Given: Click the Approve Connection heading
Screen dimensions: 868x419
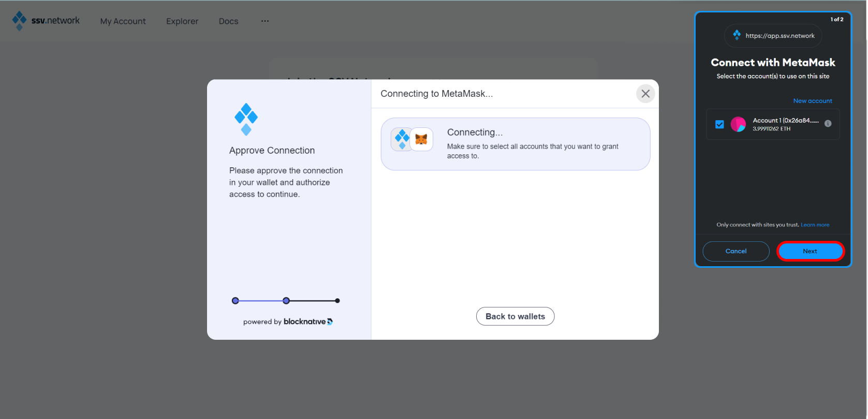Looking at the screenshot, I should pyautogui.click(x=272, y=151).
